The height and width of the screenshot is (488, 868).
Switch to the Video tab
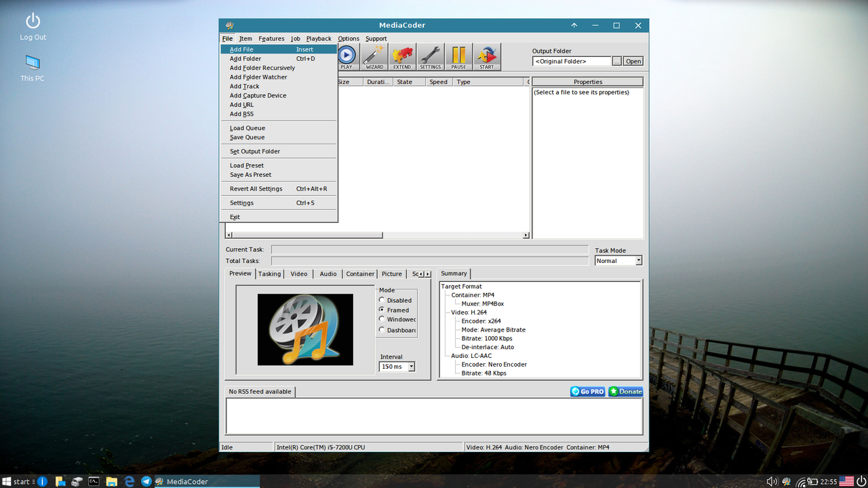[299, 274]
